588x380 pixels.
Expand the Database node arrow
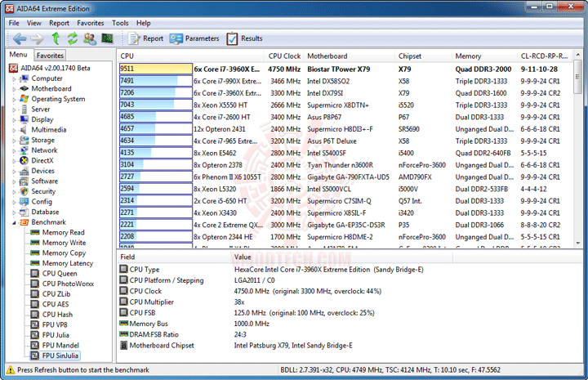tap(14, 212)
